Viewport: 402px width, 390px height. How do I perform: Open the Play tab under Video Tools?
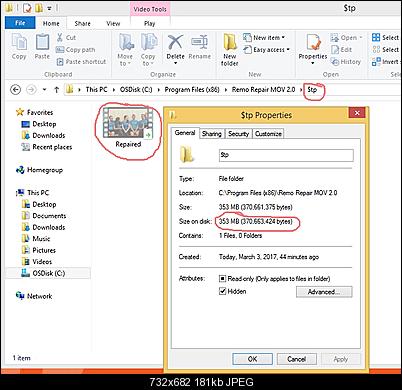pyautogui.click(x=150, y=23)
